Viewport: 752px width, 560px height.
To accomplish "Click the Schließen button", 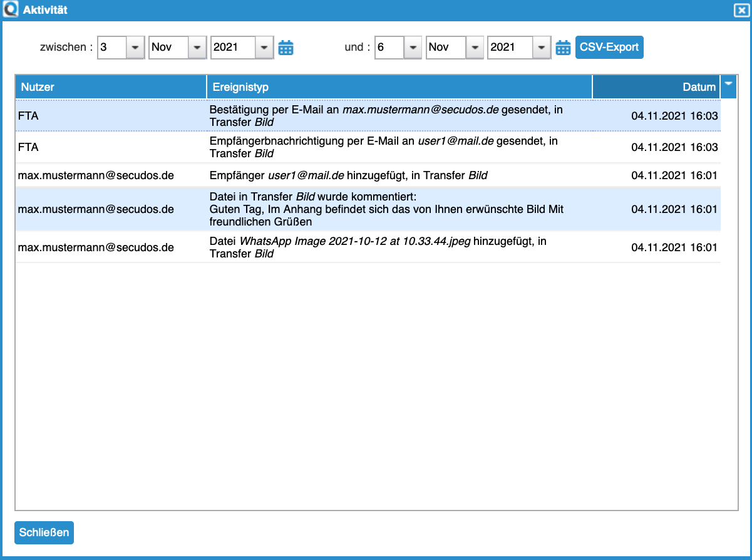I will [43, 532].
